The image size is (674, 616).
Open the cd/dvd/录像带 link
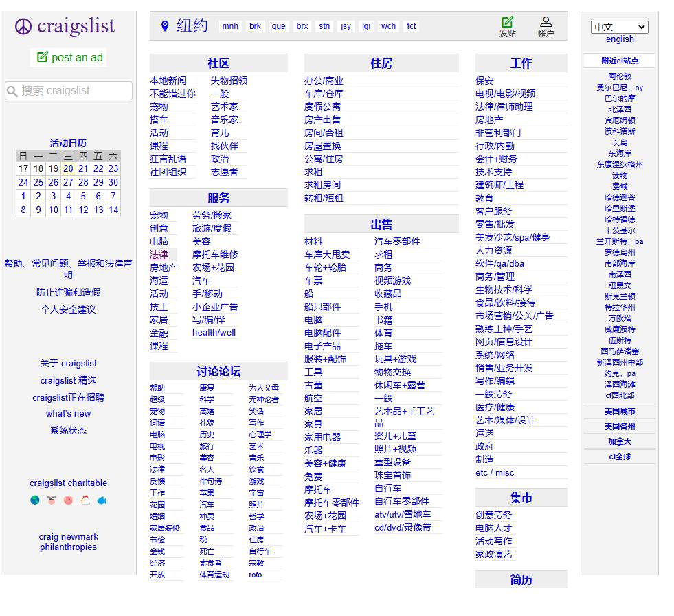[x=403, y=527]
